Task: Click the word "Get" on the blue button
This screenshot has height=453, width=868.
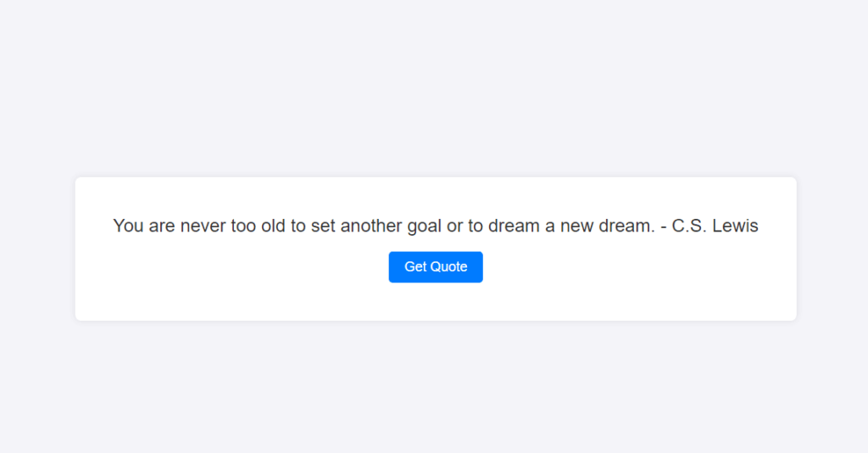Action: point(415,267)
